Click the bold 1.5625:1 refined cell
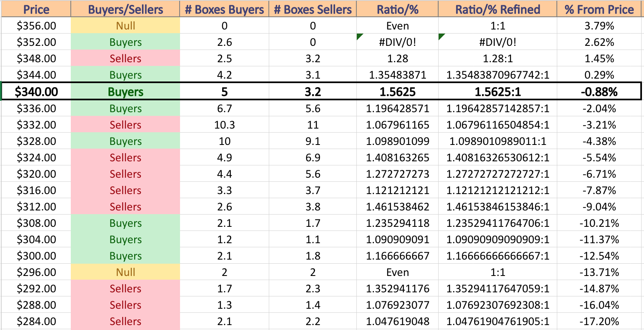 click(x=498, y=92)
